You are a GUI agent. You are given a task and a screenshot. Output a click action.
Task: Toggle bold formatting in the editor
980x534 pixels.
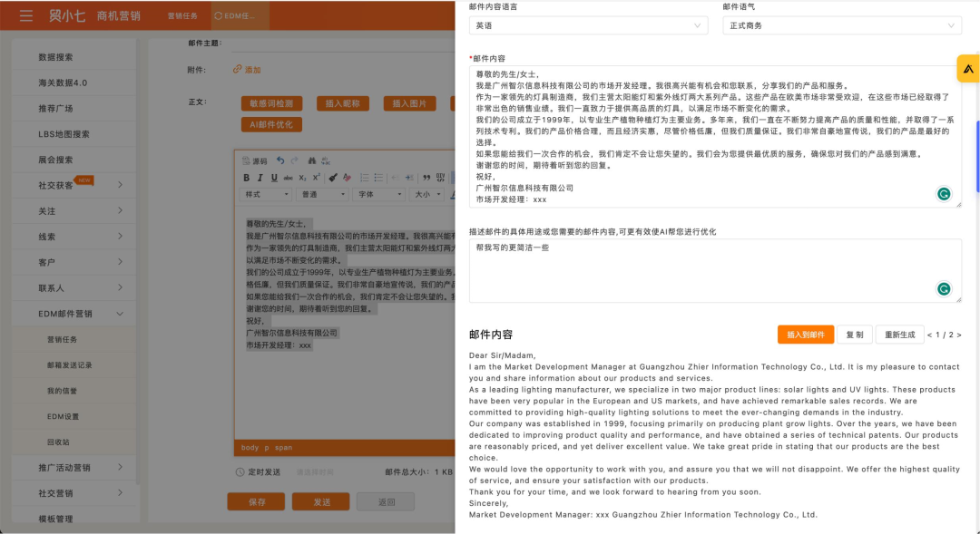tap(246, 178)
